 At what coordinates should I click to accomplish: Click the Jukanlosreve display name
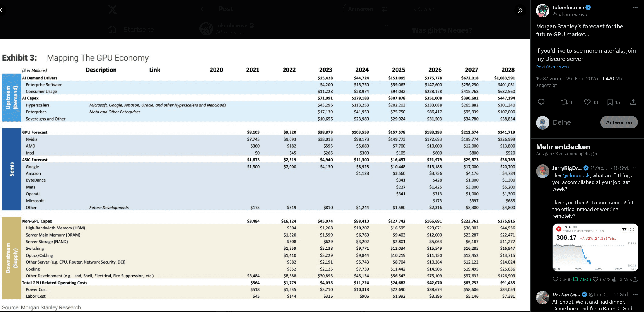point(568,8)
